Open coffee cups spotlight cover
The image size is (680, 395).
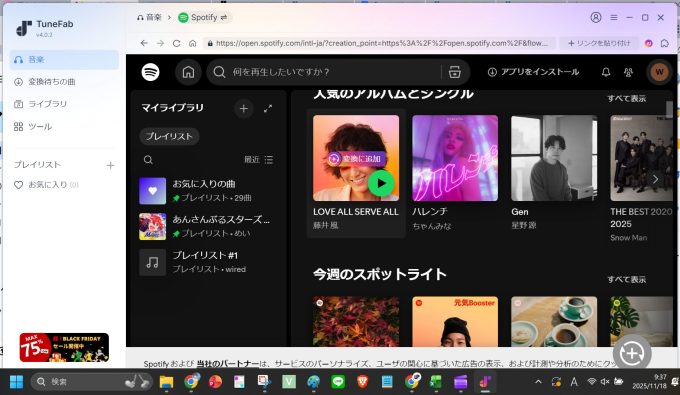[554, 321]
